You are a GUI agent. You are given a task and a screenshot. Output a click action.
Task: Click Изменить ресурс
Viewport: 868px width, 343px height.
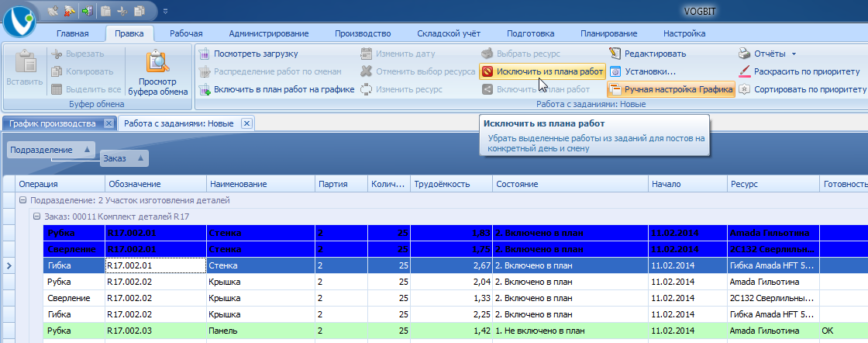click(x=401, y=88)
